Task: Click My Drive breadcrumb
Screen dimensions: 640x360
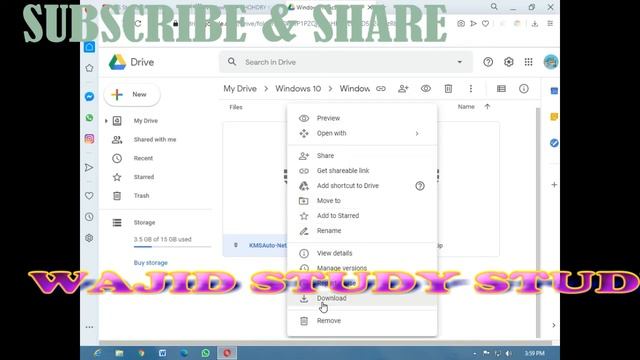Action: [x=240, y=89]
